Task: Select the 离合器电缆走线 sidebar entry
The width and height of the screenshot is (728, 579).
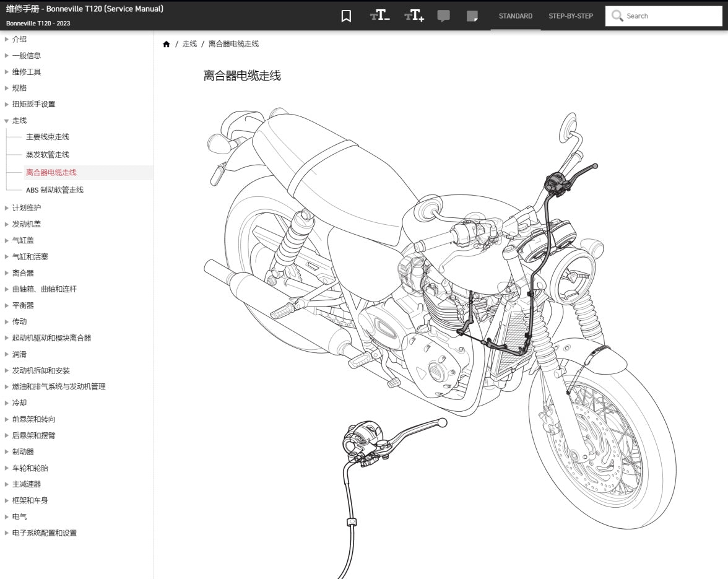Action: tap(51, 172)
